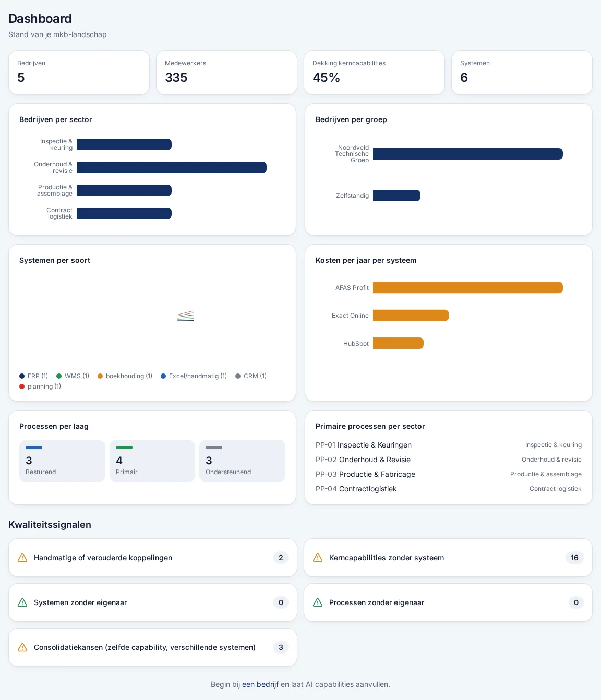This screenshot has height=700, width=601.
Task: Click 'Kosten per jaar per systeem' heading
Action: tap(366, 260)
